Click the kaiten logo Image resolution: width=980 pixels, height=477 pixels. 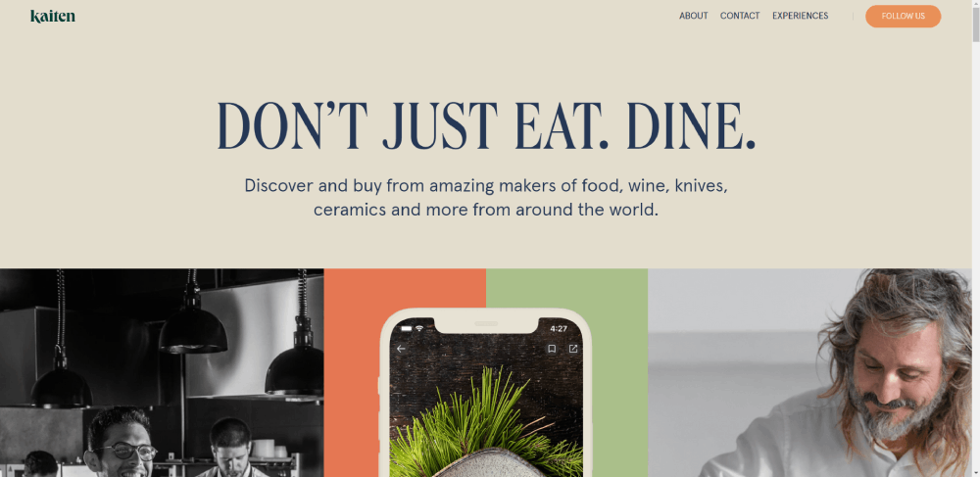point(53,17)
